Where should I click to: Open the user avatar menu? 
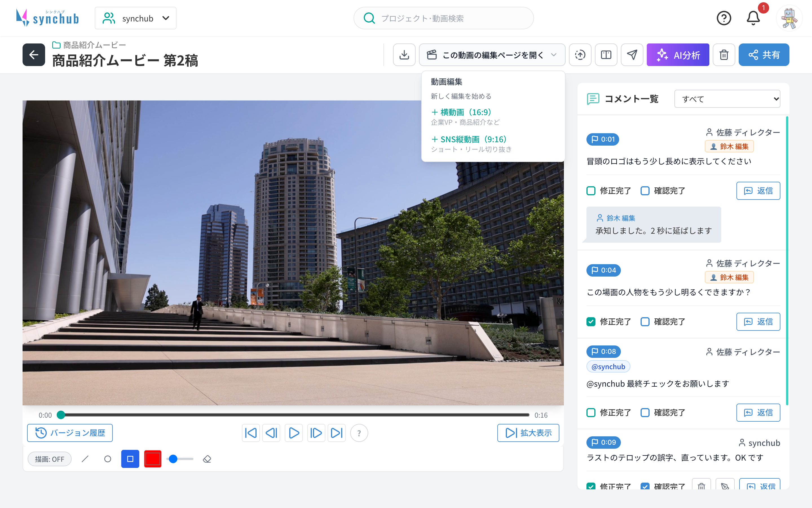pos(789,18)
